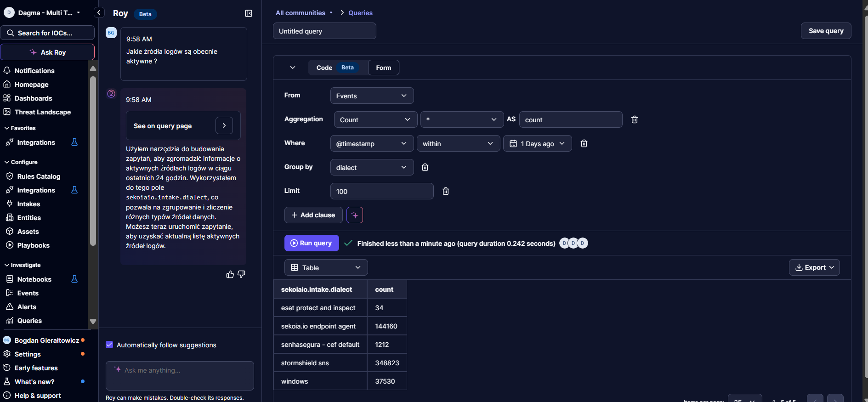
Task: Click thumbs up on Roy's response
Action: click(230, 274)
